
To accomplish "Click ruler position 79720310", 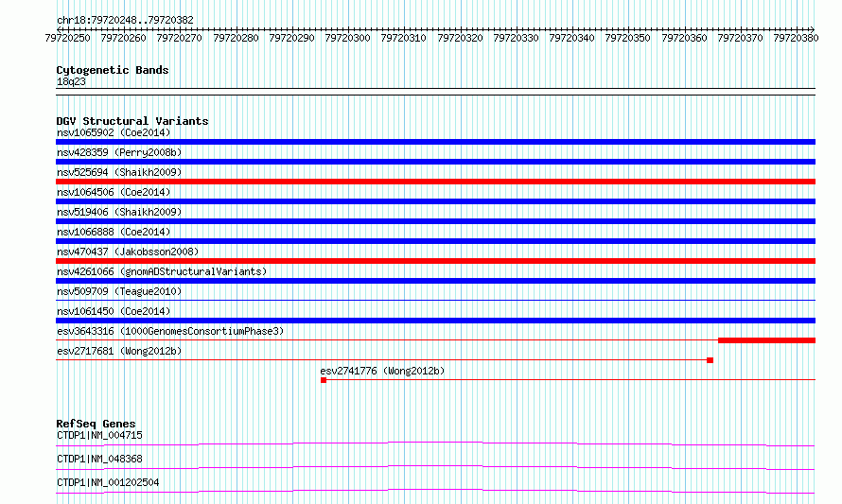I will [403, 38].
